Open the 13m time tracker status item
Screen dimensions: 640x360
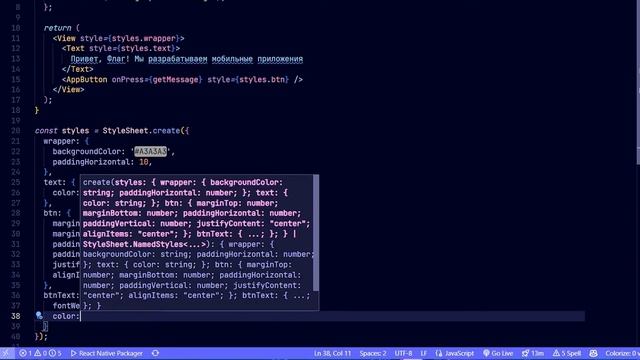[x=533, y=353]
